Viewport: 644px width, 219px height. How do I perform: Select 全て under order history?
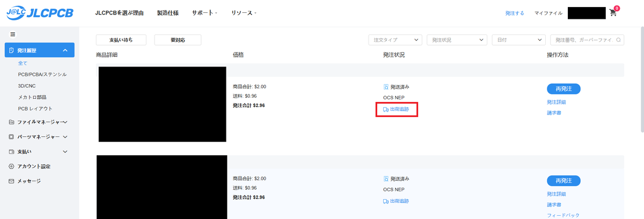tap(23, 63)
